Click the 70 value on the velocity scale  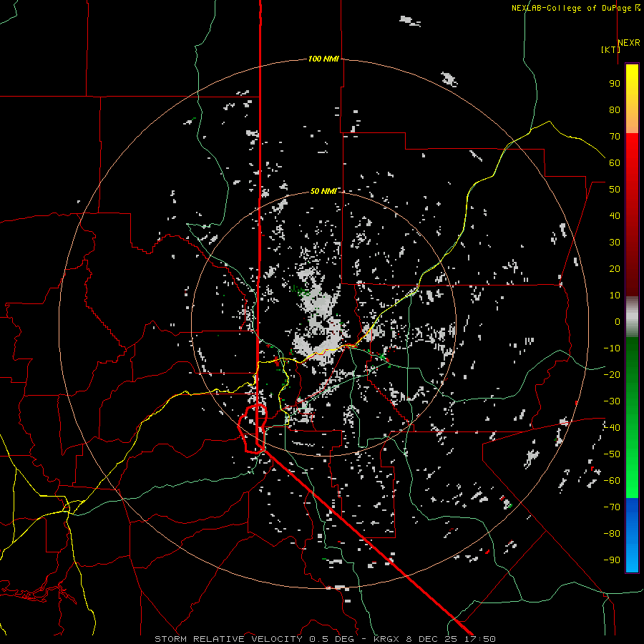coord(615,137)
